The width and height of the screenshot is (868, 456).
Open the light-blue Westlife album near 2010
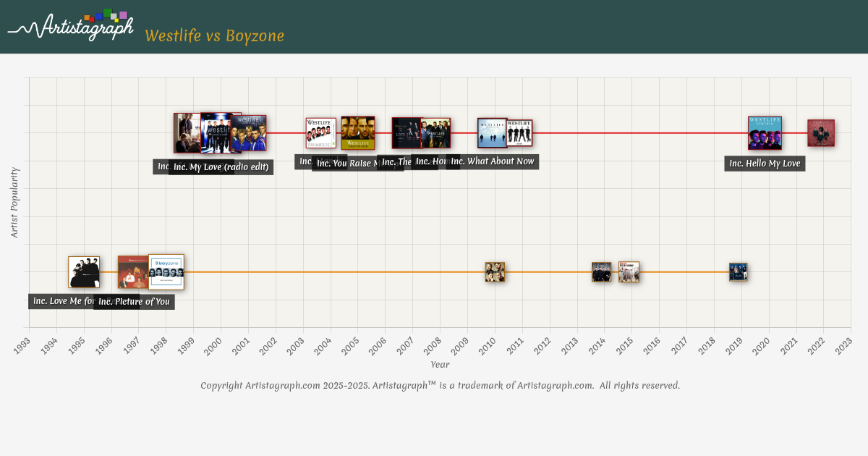(491, 133)
